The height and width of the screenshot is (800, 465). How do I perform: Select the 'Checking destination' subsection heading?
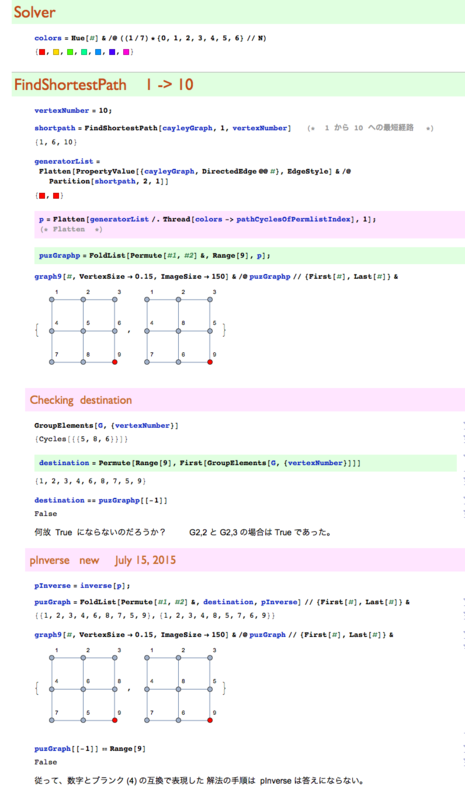[81, 400]
